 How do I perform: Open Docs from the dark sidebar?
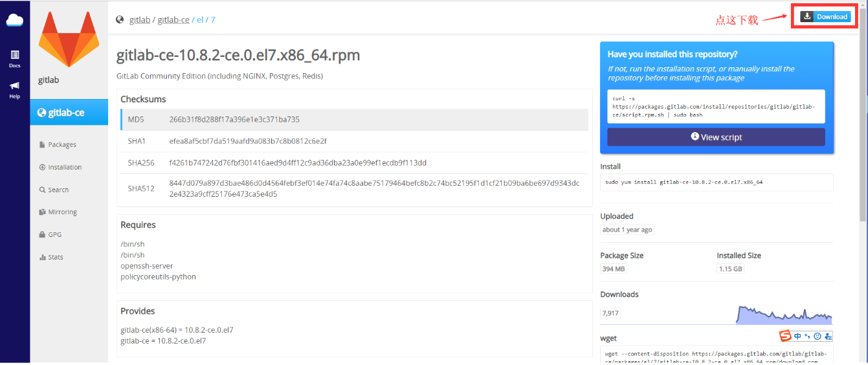pyautogui.click(x=14, y=59)
